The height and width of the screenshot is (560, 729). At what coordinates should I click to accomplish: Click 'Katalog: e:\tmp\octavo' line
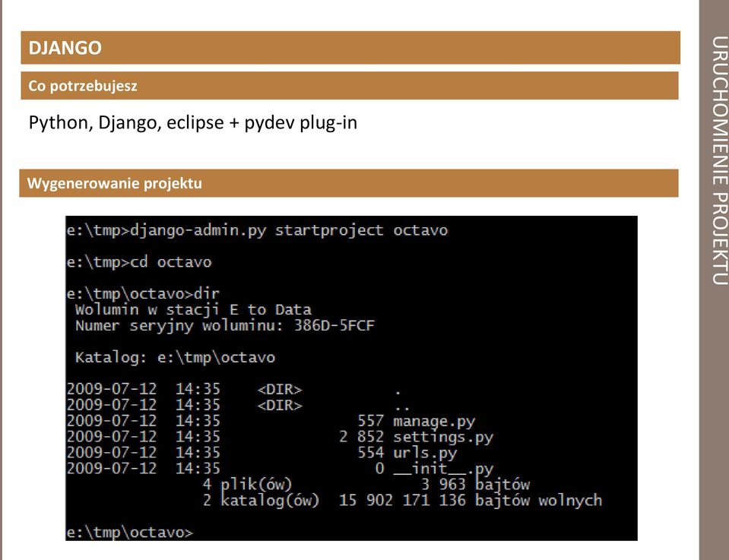click(175, 357)
